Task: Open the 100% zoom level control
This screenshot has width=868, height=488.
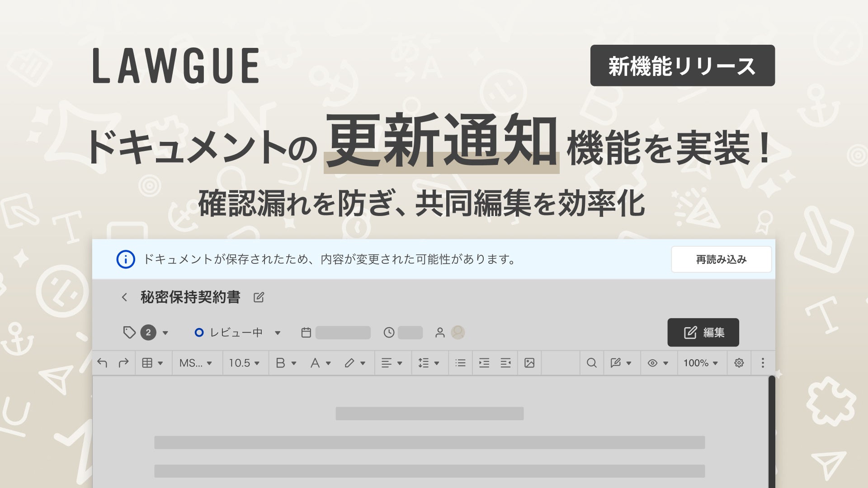Action: pyautogui.click(x=700, y=363)
